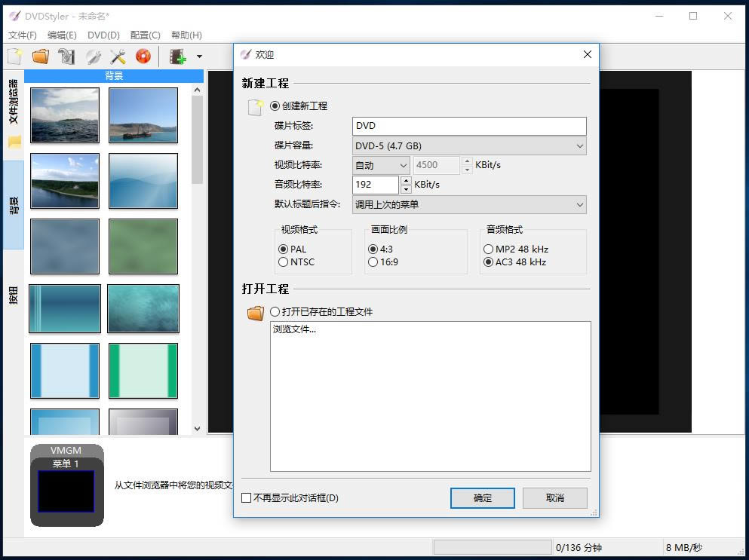Image resolution: width=749 pixels, height=560 pixels.
Task: Decrease audio bitrate with down arrow
Action: pyautogui.click(x=406, y=189)
